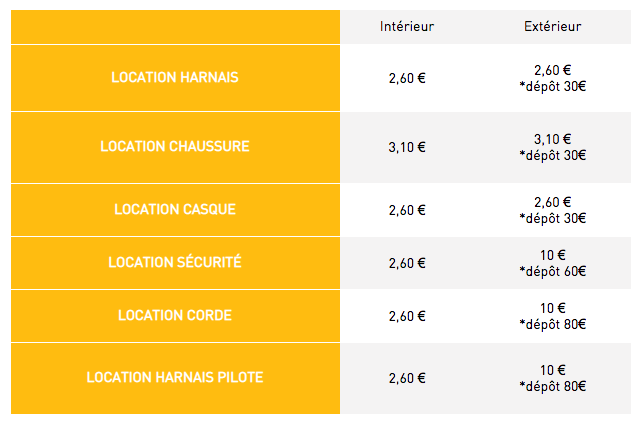This screenshot has width=641, height=425.
Task: Select the LOCATION HARNAIS PILOTE row label
Action: [175, 378]
